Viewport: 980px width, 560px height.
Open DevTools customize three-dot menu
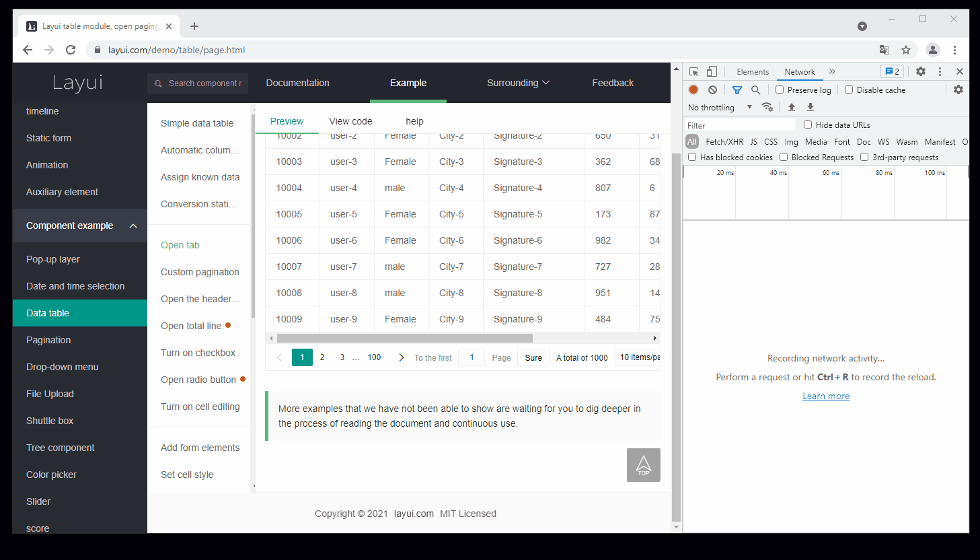(x=940, y=71)
